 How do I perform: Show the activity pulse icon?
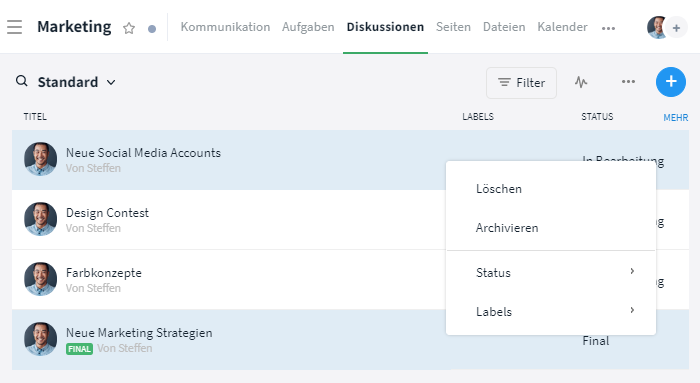tap(581, 82)
